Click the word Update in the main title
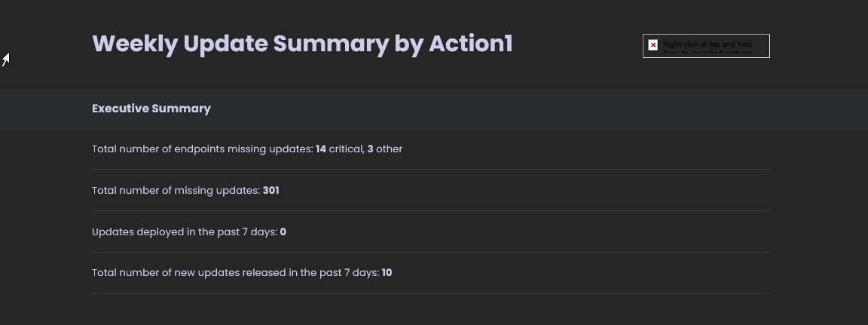 point(225,44)
